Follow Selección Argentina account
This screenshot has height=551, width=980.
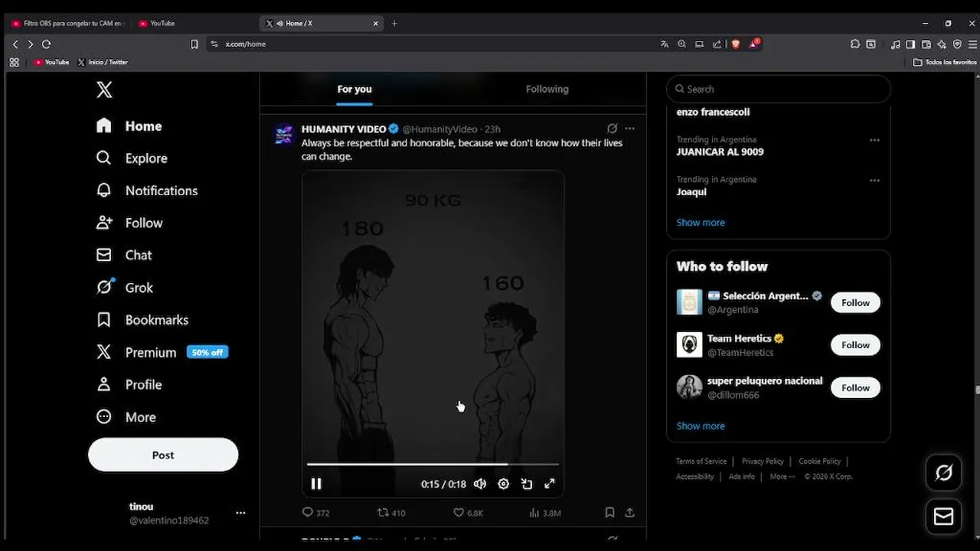coord(855,302)
